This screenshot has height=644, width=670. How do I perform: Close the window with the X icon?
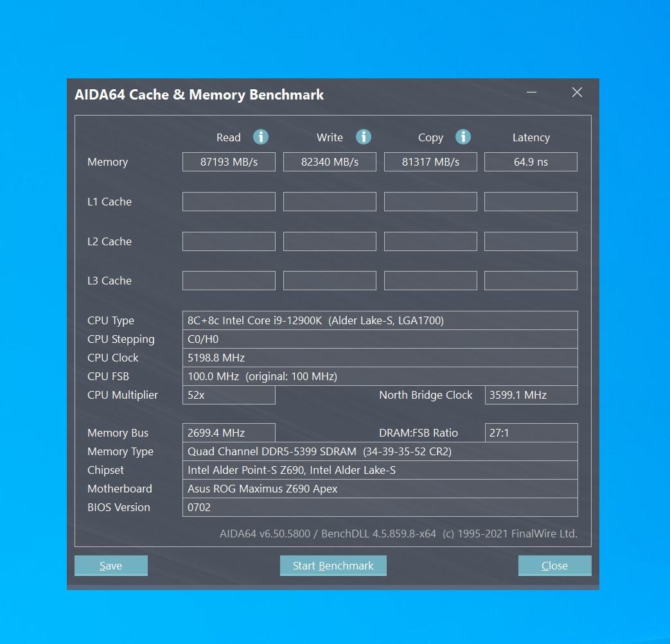tap(577, 92)
